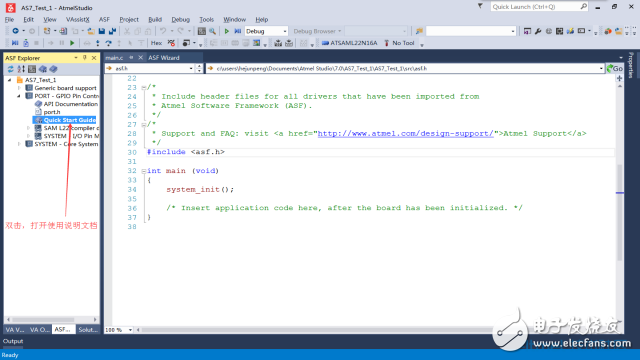The height and width of the screenshot is (360, 640).
Task: Collapse the main function at line 32
Action: tap(144, 171)
